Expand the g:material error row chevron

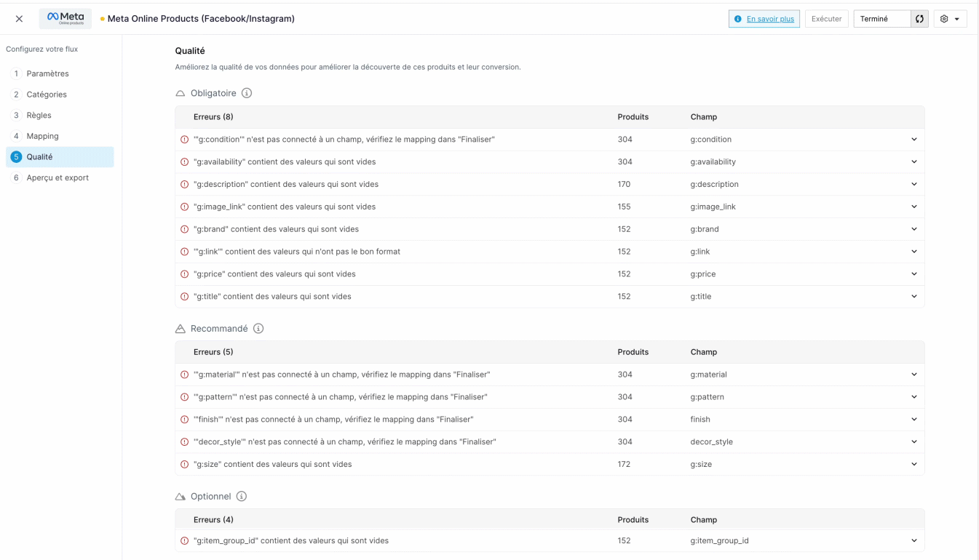click(914, 375)
